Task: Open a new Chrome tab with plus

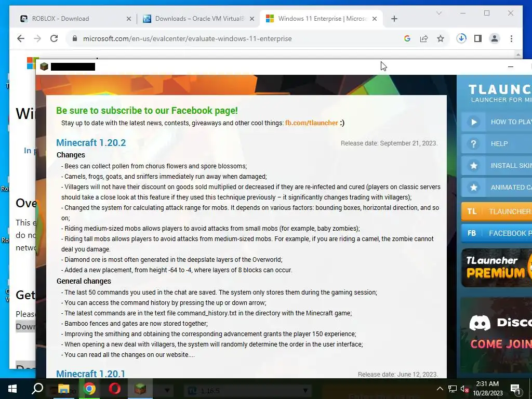Action: coord(394,19)
